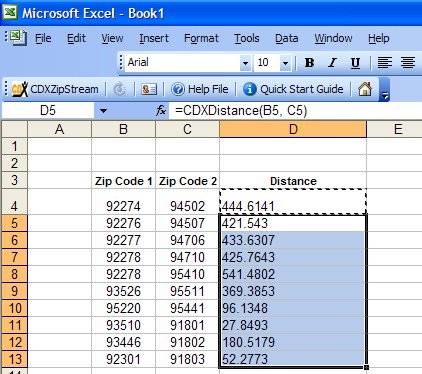The image size is (422, 374).
Task: Open the Help menu
Action: tap(379, 38)
